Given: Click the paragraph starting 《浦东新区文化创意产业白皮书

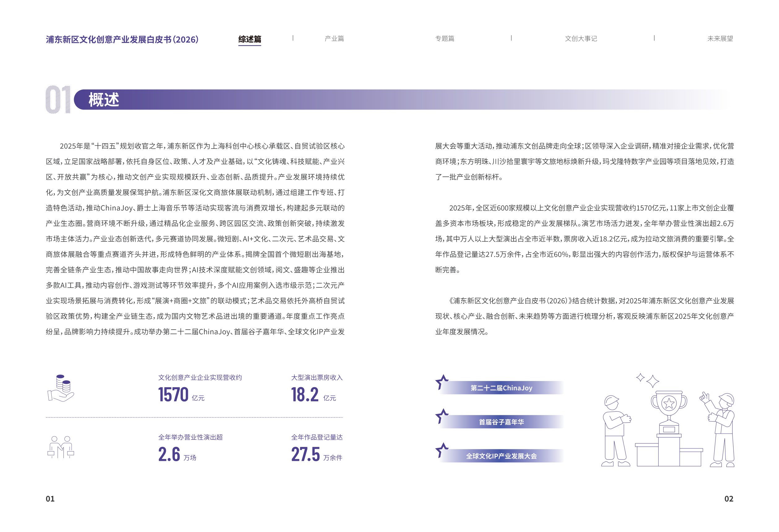Looking at the screenshot, I should 585,316.
